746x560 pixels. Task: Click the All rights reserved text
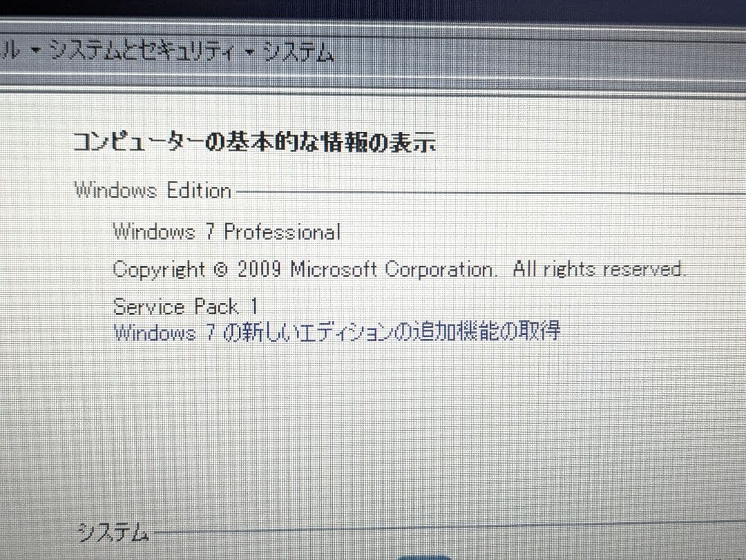click(599, 269)
